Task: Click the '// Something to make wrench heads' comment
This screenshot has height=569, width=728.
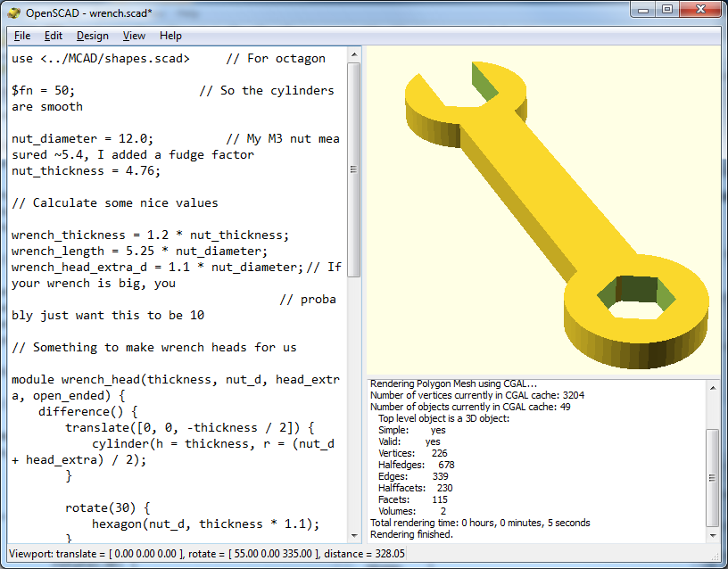Action: pyautogui.click(x=153, y=347)
